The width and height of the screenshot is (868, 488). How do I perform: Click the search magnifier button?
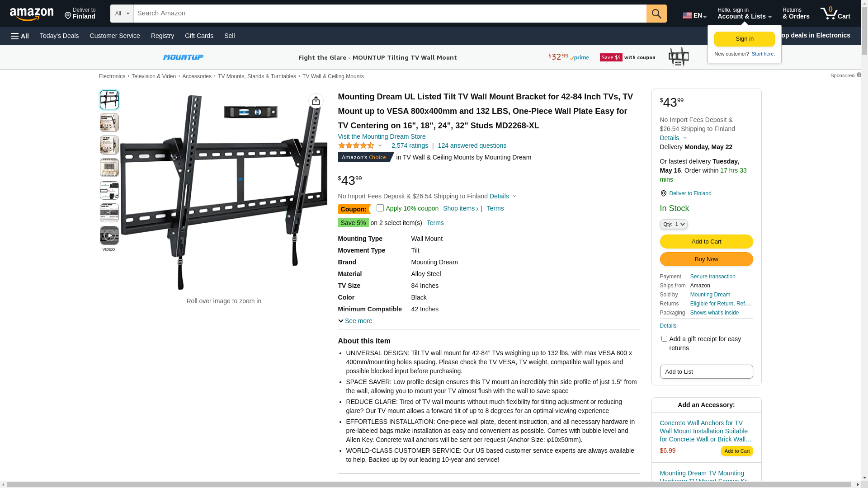656,14
